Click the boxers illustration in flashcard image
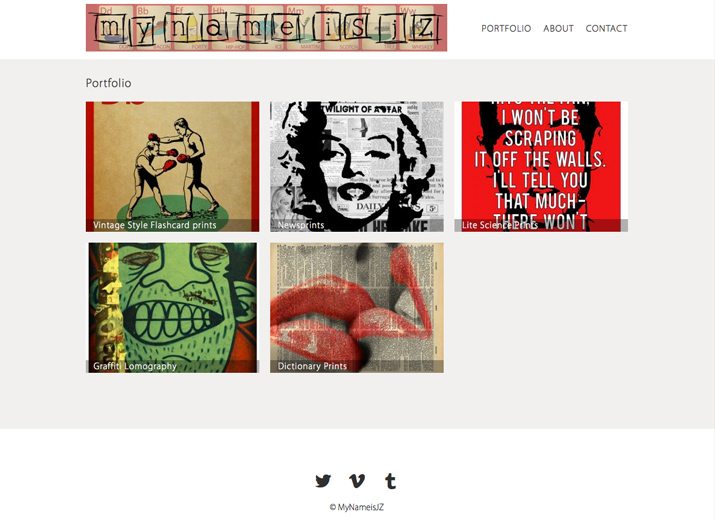Screen dimensions: 715x519 (x=173, y=168)
